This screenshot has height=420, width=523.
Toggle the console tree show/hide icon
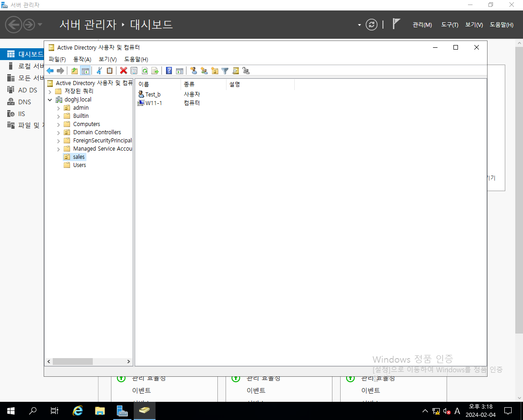(85, 71)
